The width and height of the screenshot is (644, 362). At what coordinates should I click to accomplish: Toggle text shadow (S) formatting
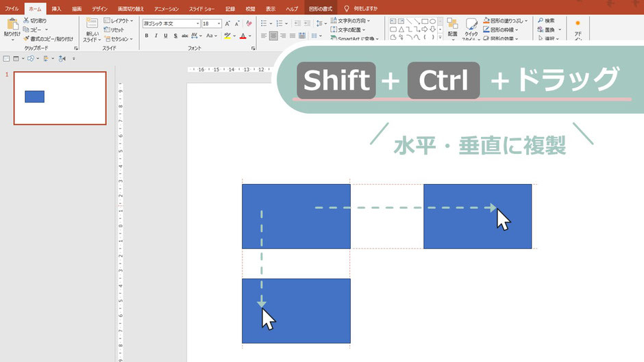point(175,36)
